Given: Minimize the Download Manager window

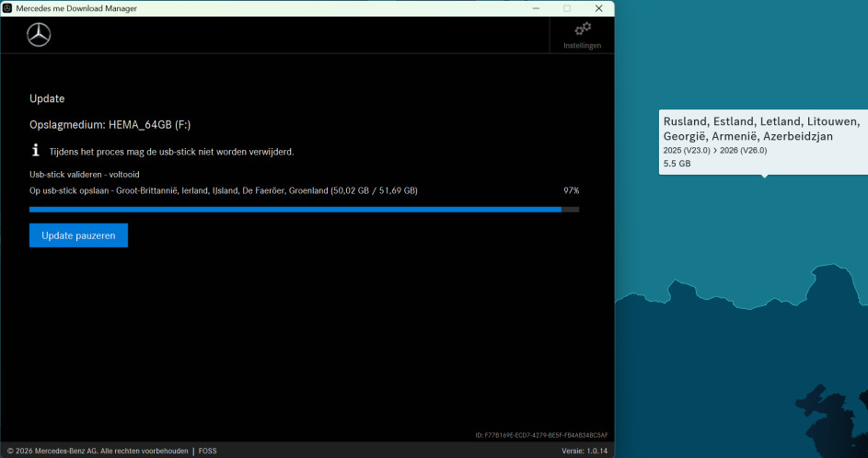Looking at the screenshot, I should pyautogui.click(x=536, y=8).
